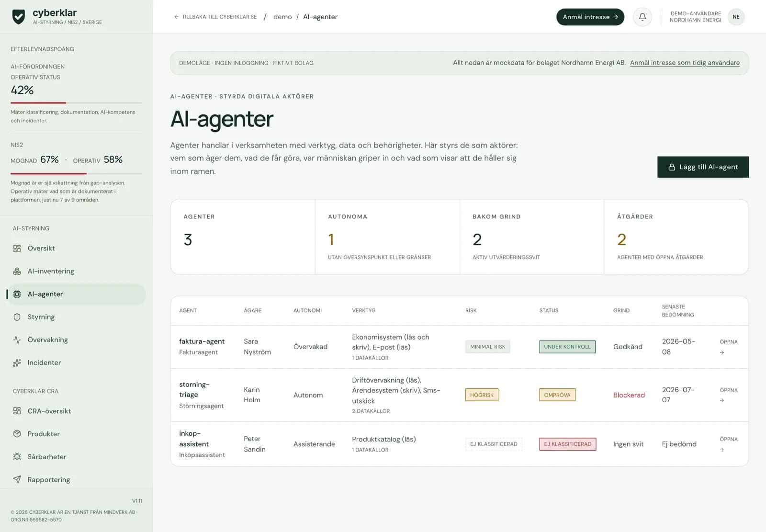
Task: Click the Minimal risk badge
Action: pyautogui.click(x=487, y=347)
